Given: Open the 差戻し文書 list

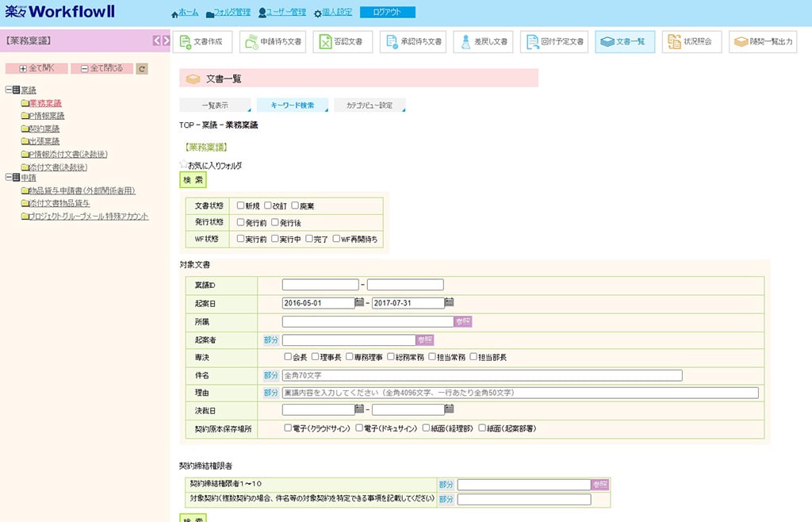Looking at the screenshot, I should [483, 42].
